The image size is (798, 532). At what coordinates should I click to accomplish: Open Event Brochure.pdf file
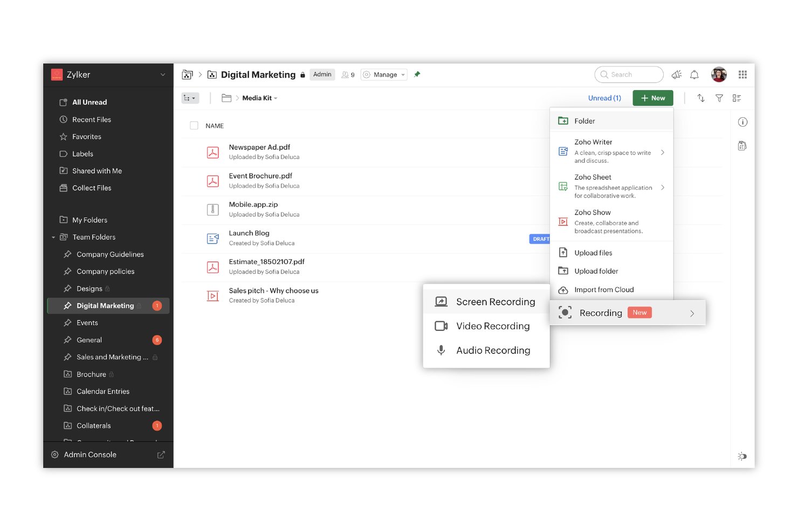pos(260,176)
